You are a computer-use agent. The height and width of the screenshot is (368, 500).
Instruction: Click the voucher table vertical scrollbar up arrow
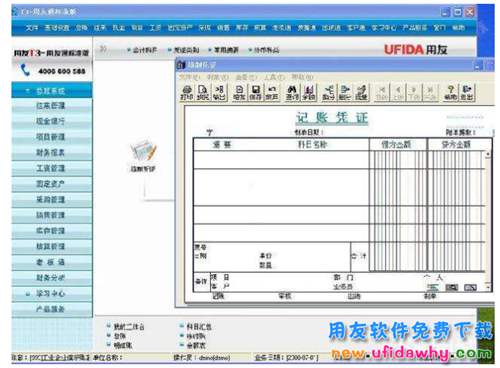488,154
